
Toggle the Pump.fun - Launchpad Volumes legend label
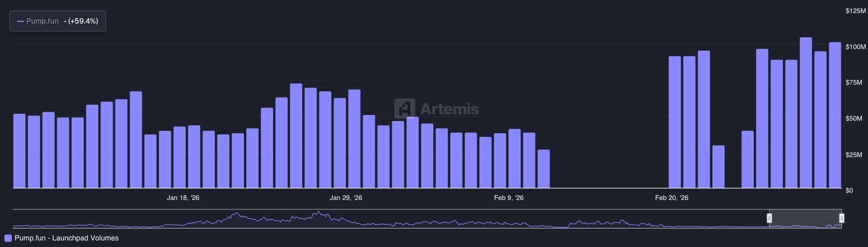pyautogui.click(x=66, y=238)
